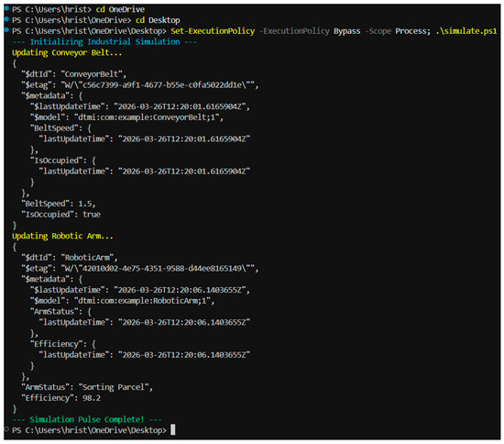Click the BeltSpeed value 1.5
This screenshot has width=504, height=444.
pos(86,204)
